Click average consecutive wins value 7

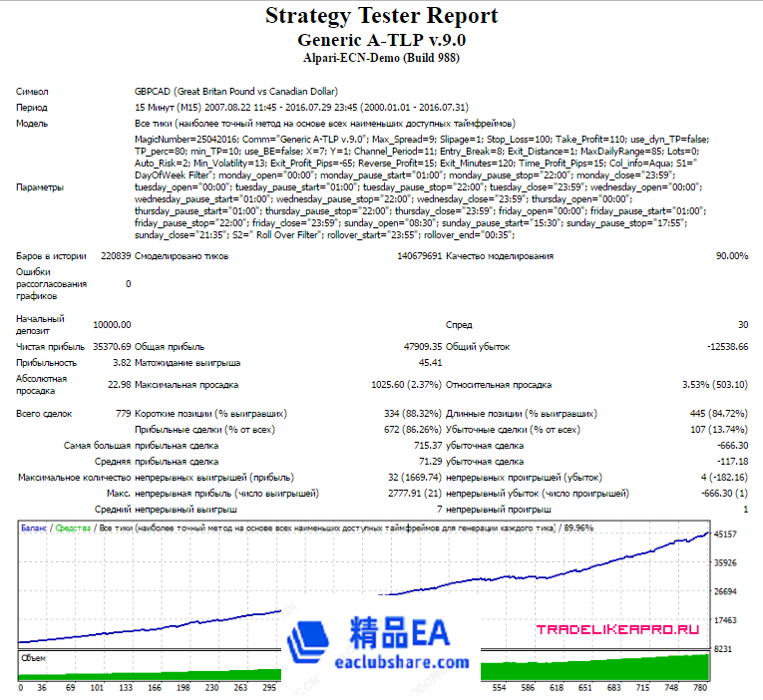tap(440, 510)
